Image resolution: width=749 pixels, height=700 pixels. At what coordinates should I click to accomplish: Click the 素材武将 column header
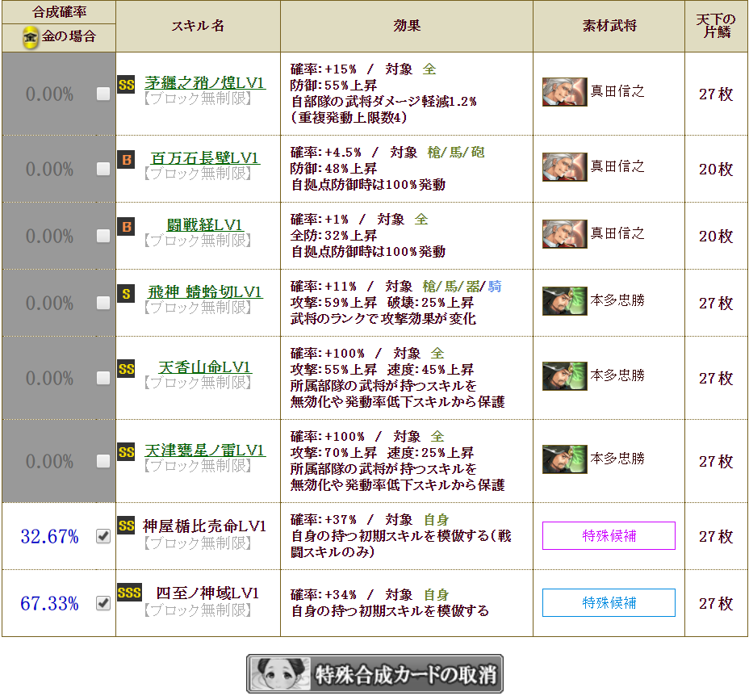coord(609,26)
